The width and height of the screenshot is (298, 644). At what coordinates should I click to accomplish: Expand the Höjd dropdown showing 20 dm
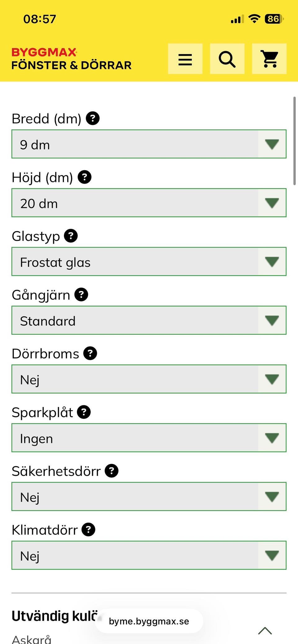[149, 203]
